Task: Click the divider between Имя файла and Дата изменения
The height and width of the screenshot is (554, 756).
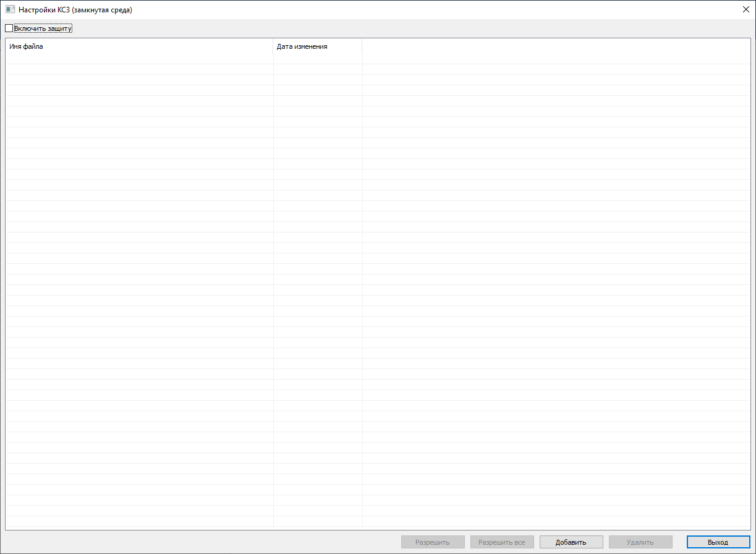Action: [x=273, y=46]
